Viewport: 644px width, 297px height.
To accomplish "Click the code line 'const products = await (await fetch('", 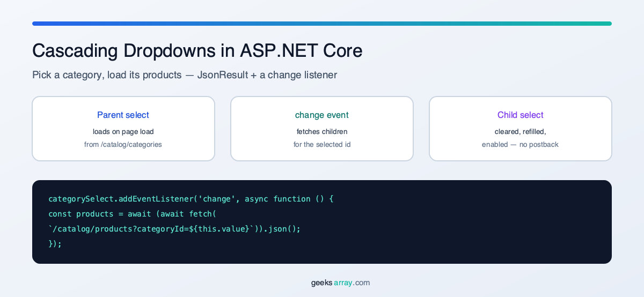I will (132, 214).
